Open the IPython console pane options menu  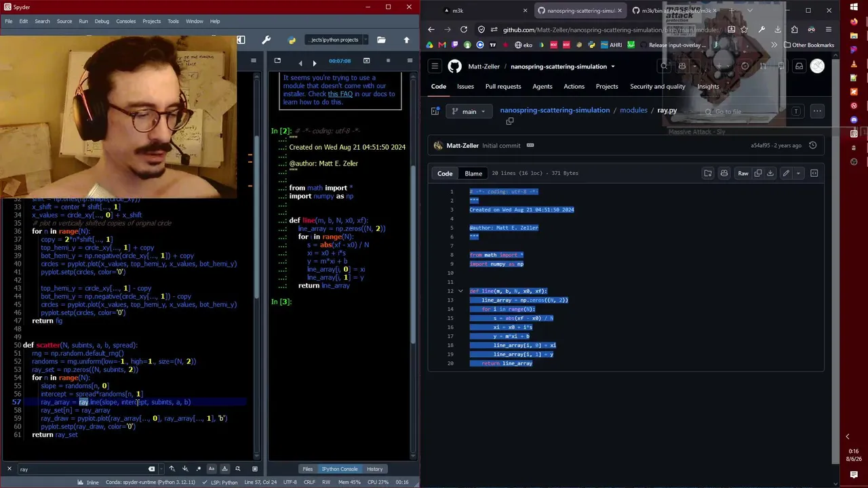pos(410,61)
